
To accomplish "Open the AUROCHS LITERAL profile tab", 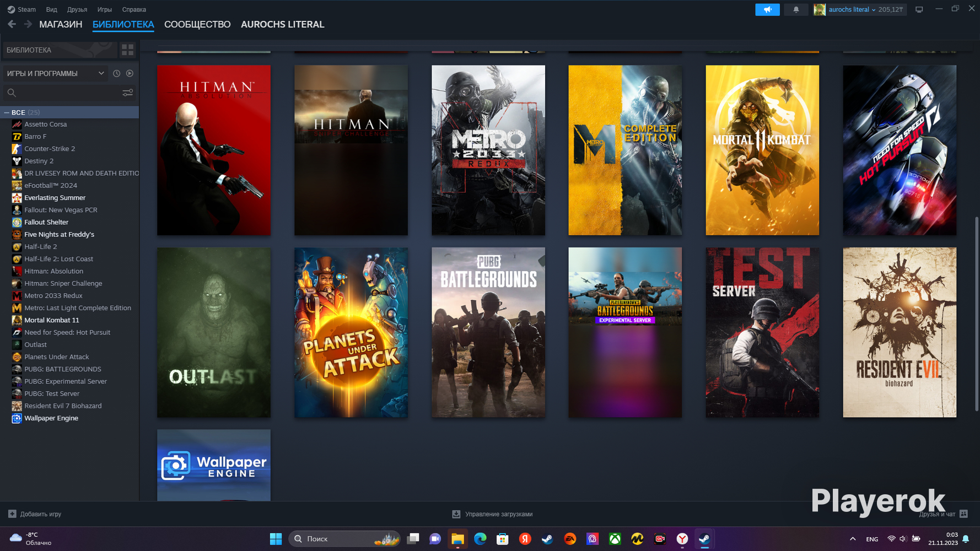I will tap(282, 24).
